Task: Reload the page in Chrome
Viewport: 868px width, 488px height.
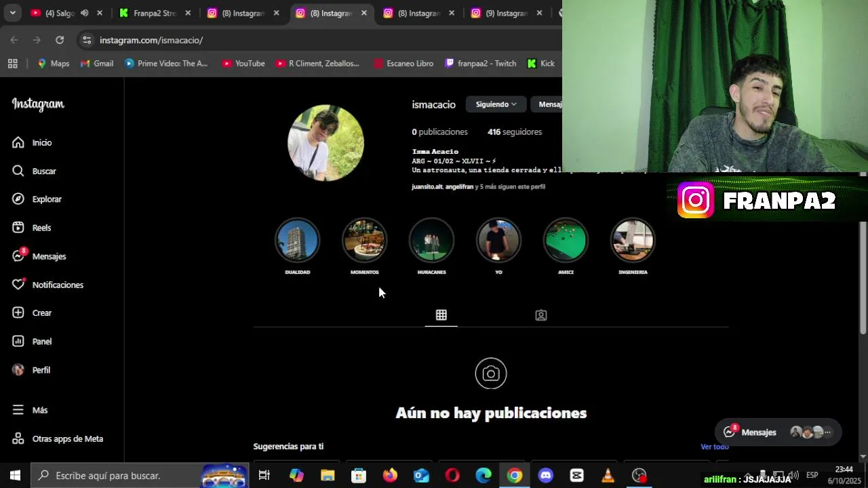Action: tap(60, 40)
